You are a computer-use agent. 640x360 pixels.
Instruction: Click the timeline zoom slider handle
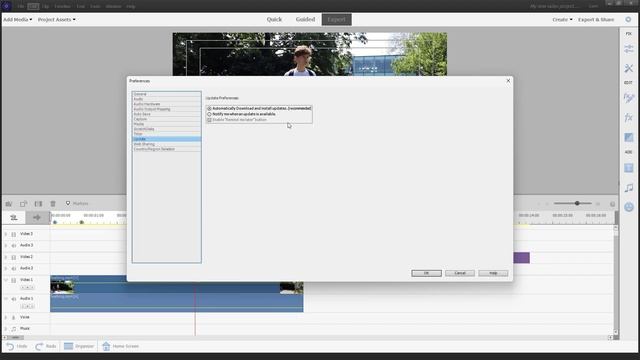pyautogui.click(x=577, y=203)
